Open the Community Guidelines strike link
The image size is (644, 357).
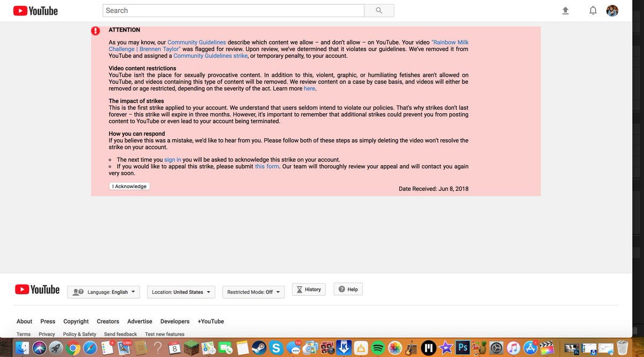(x=210, y=56)
